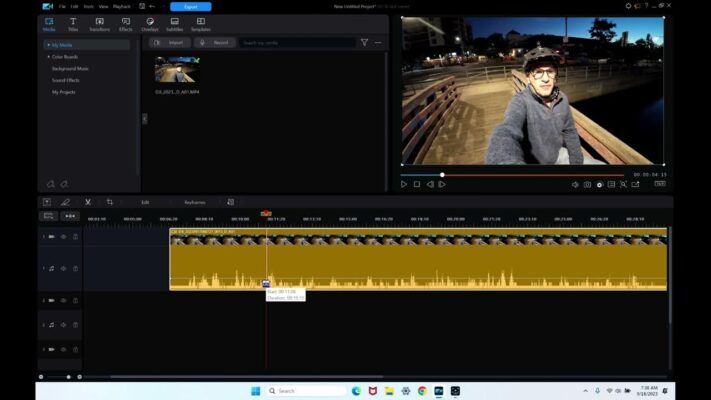Toggle mute on audio track 2
The height and width of the screenshot is (400, 711).
(x=63, y=325)
